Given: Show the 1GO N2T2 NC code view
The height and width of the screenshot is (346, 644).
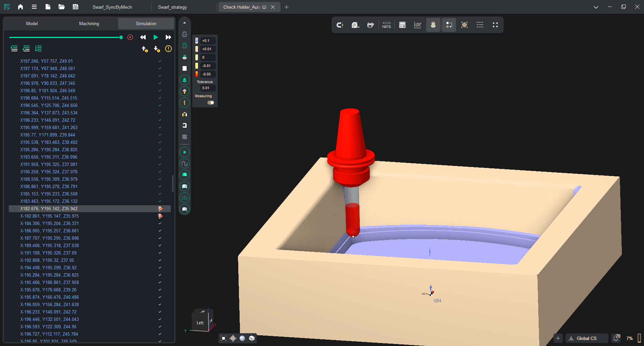Looking at the screenshot, I should point(386,25).
